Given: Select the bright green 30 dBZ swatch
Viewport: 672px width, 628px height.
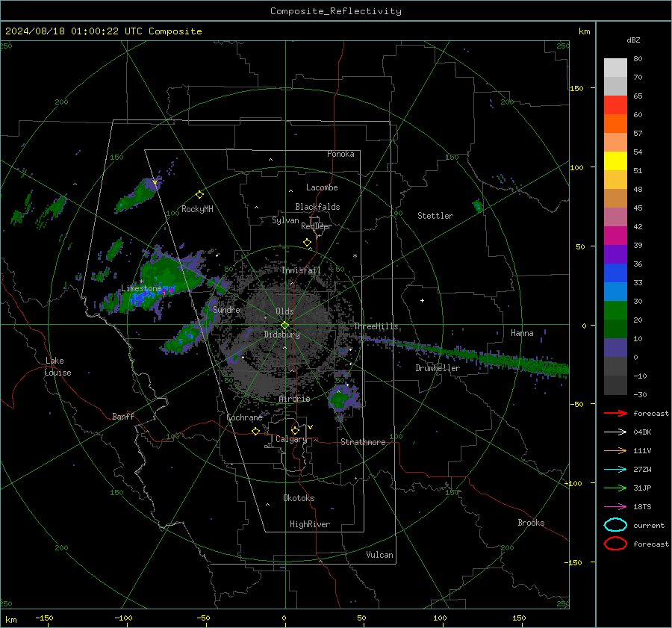Looking at the screenshot, I should click(615, 310).
